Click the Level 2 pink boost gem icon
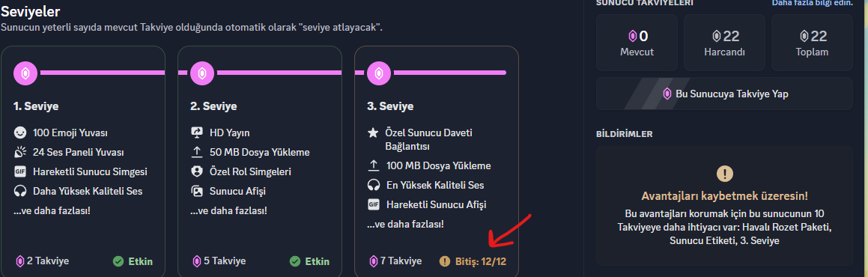The image size is (868, 277). tap(202, 73)
